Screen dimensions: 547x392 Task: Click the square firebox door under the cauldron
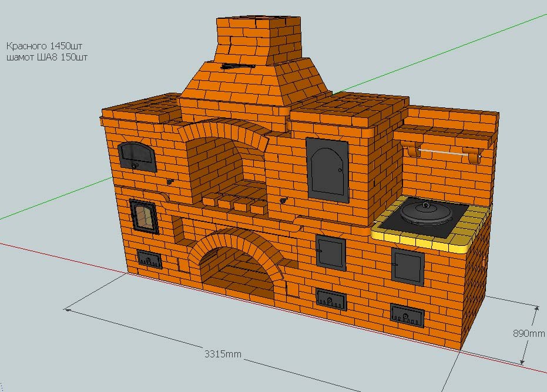407,266
